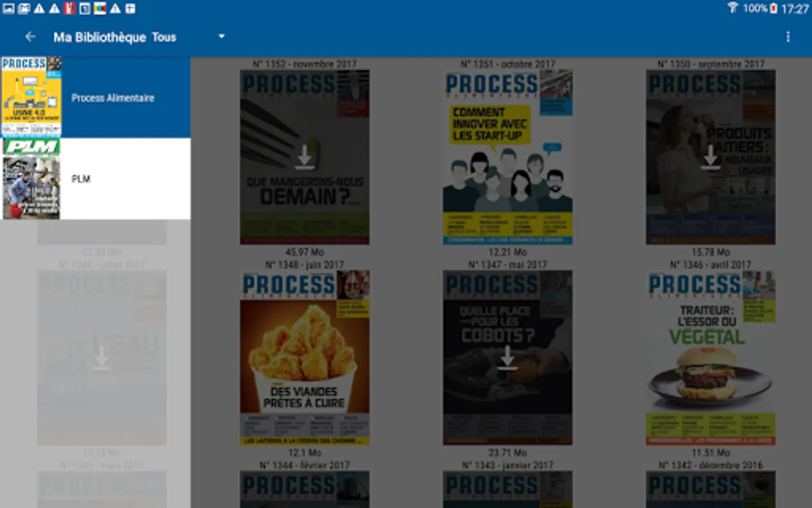The width and height of the screenshot is (812, 508).
Task: Click the '12.1 Mo' file size text
Action: 304,453
